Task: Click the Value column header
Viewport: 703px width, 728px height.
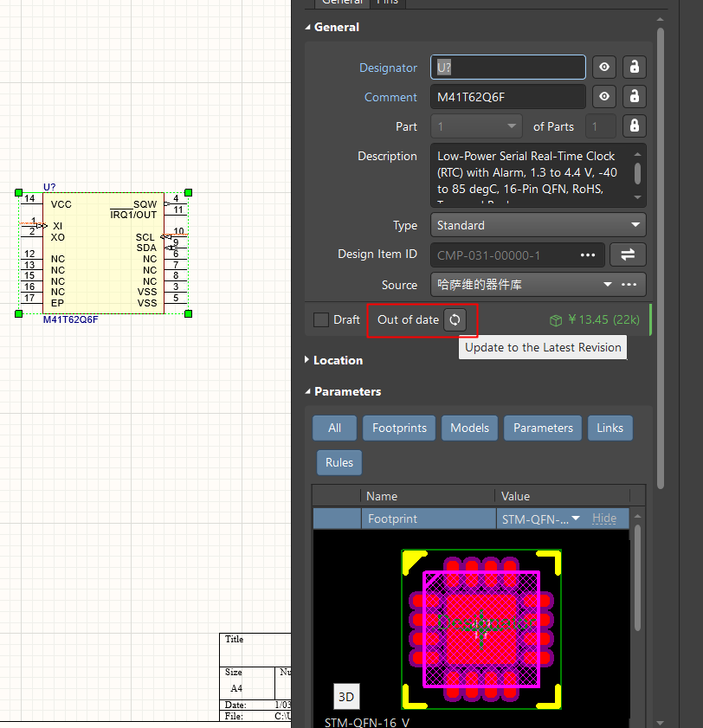Action: tap(562, 496)
